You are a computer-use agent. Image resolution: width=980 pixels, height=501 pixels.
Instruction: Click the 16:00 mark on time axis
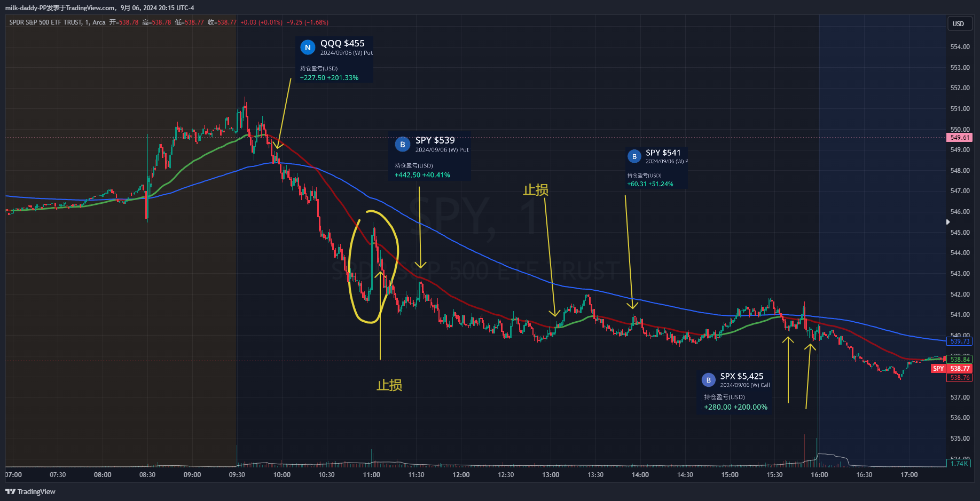[819, 475]
